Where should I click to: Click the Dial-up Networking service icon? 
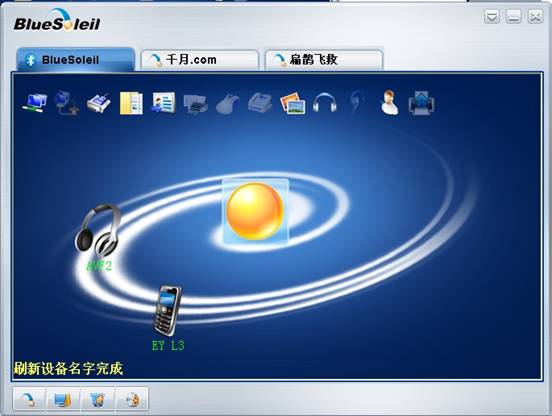click(x=67, y=102)
